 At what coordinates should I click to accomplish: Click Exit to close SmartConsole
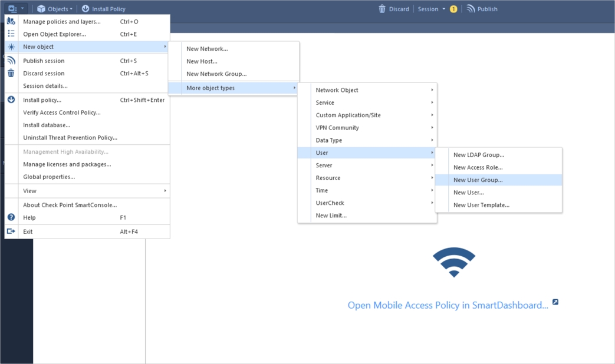click(x=28, y=231)
